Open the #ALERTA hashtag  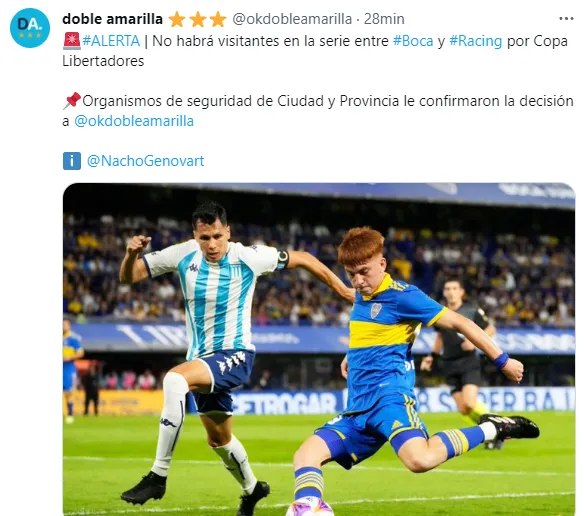pyautogui.click(x=111, y=41)
